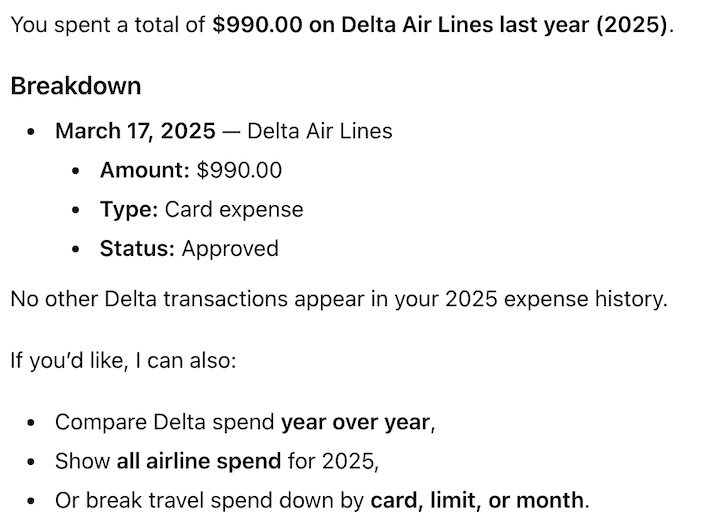The image size is (706, 526).
Task: Click the "No other Delta transactions" sentence
Action: [x=338, y=299]
